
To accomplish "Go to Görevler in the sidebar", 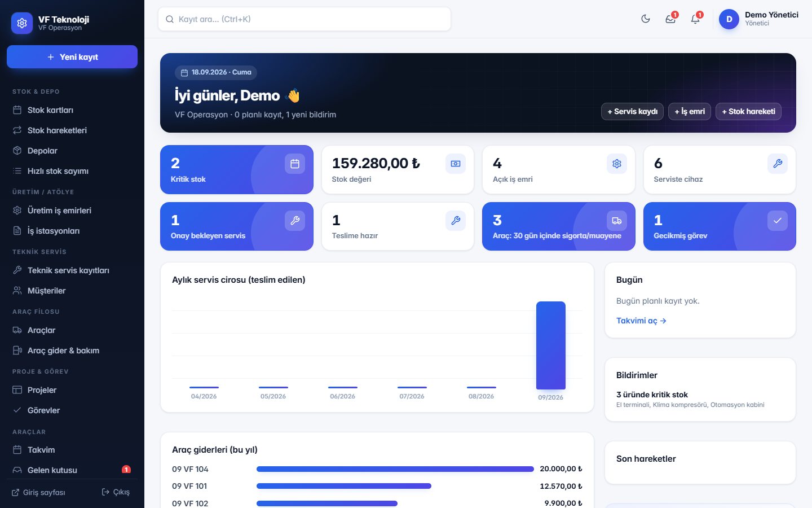I will (x=72, y=410).
